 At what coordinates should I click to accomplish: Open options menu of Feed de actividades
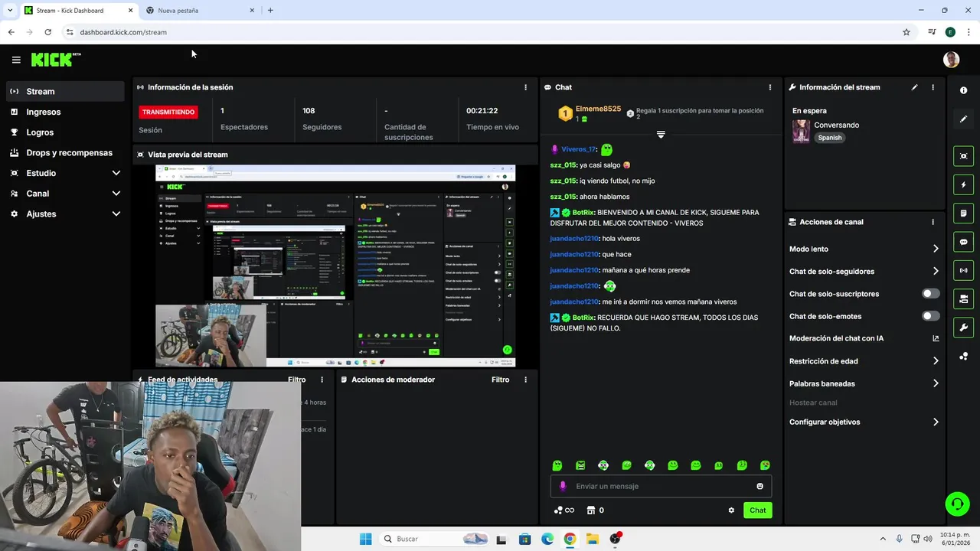click(x=322, y=380)
